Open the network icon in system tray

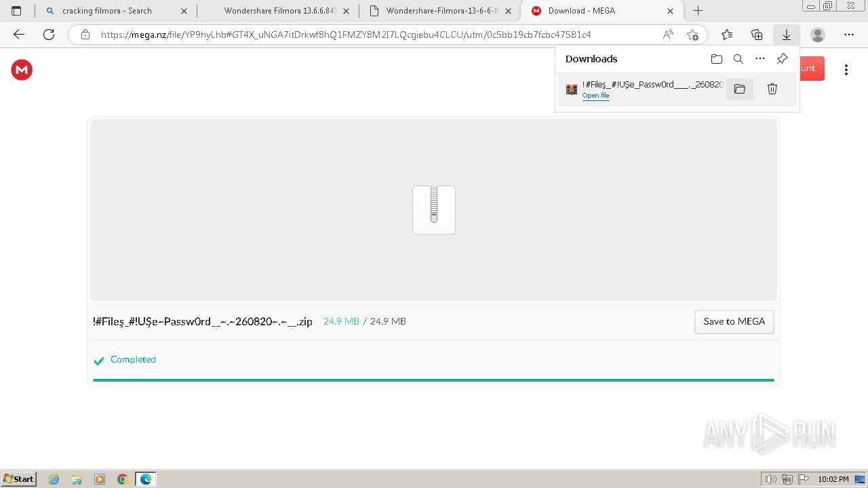(787, 479)
